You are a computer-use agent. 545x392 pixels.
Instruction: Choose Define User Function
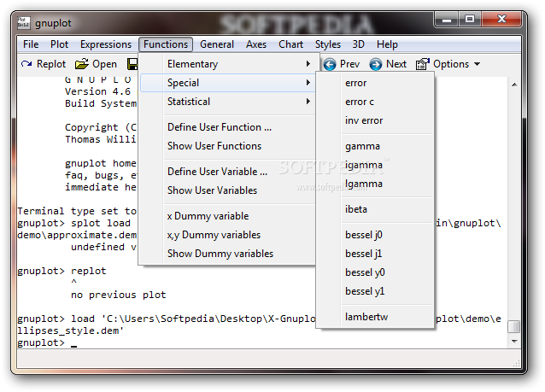[x=228, y=127]
